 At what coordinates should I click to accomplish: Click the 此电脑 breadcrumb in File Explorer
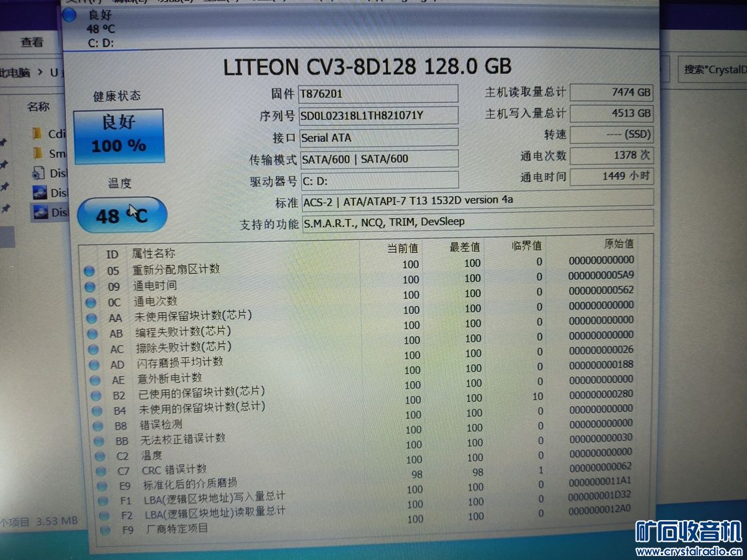(x=15, y=73)
